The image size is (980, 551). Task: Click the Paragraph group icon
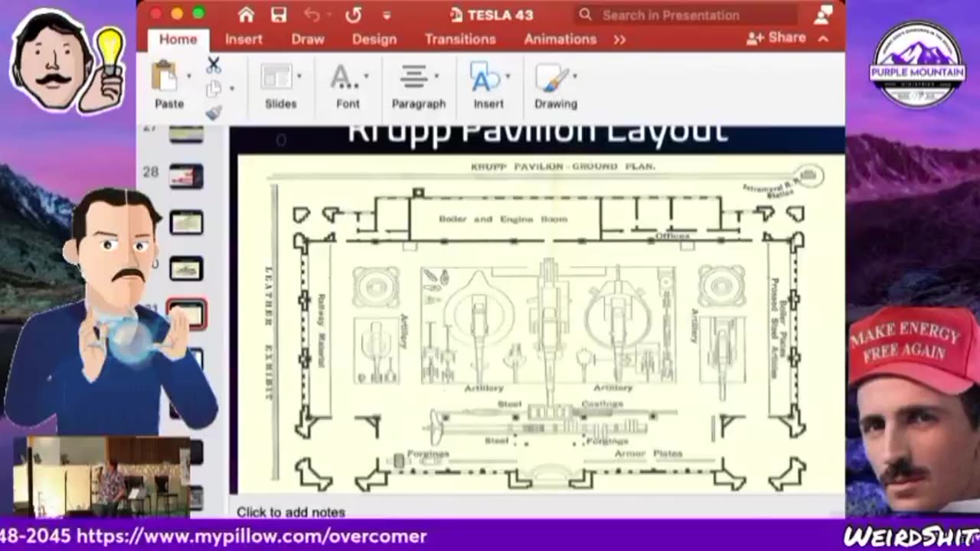(414, 77)
